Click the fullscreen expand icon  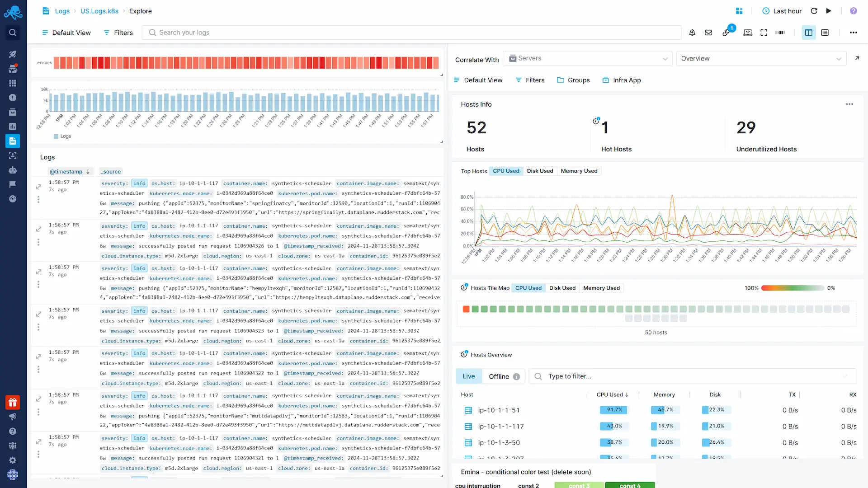point(764,33)
